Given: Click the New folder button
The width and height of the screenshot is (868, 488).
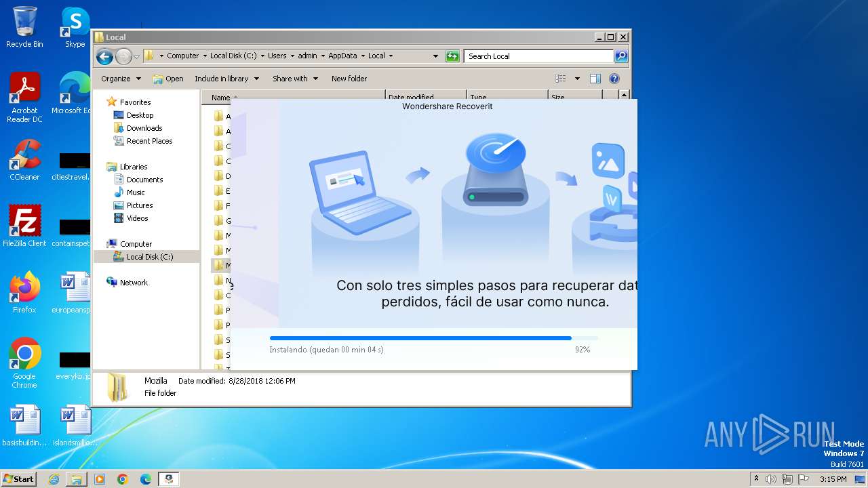Looking at the screenshot, I should click(x=349, y=79).
